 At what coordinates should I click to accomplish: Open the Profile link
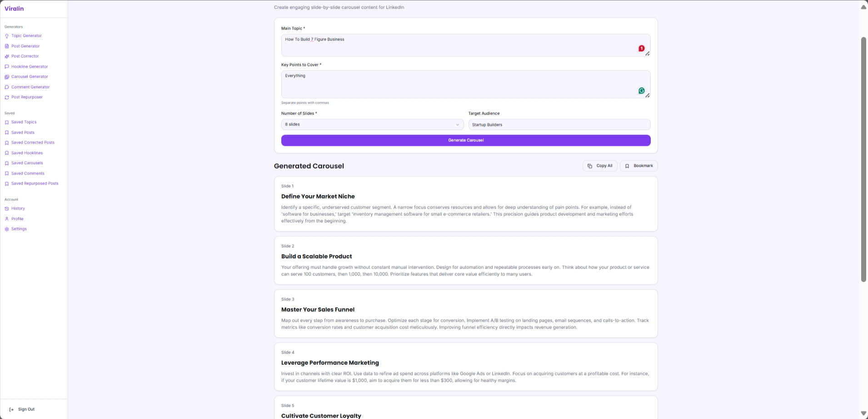pos(17,219)
